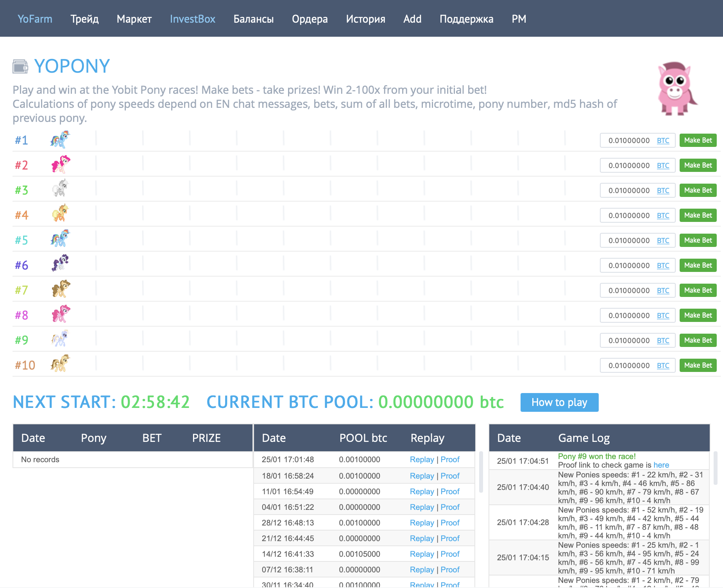Open the Балансы navigation item

(x=254, y=19)
